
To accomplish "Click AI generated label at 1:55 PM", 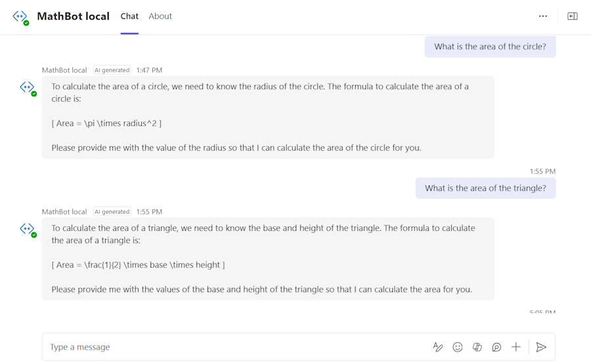I will (112, 212).
